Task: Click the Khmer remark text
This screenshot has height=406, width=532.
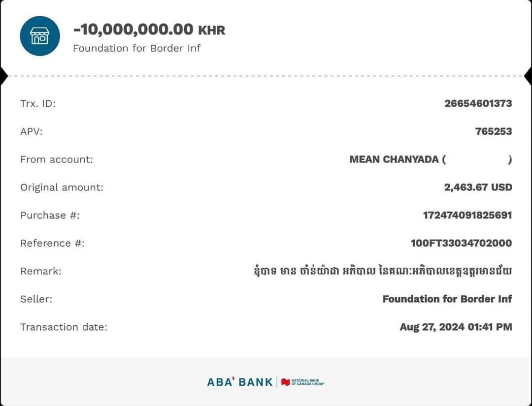Action: coord(382,271)
